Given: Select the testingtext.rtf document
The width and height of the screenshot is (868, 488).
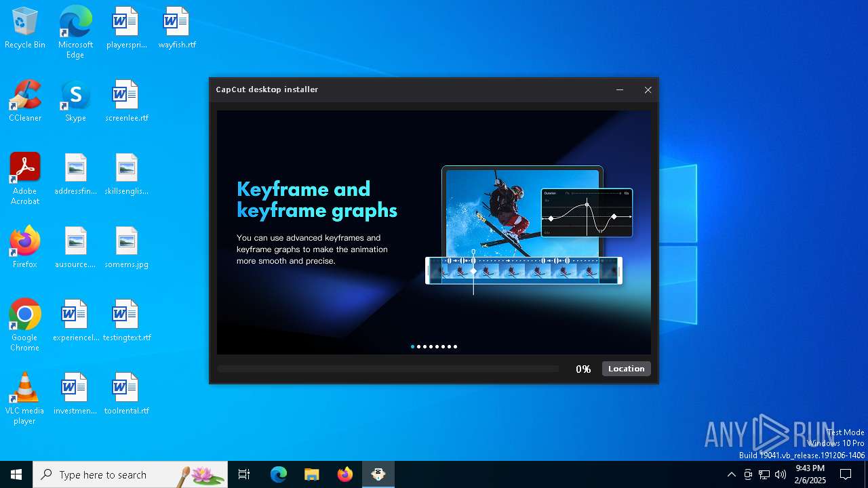Looking at the screenshot, I should (126, 321).
